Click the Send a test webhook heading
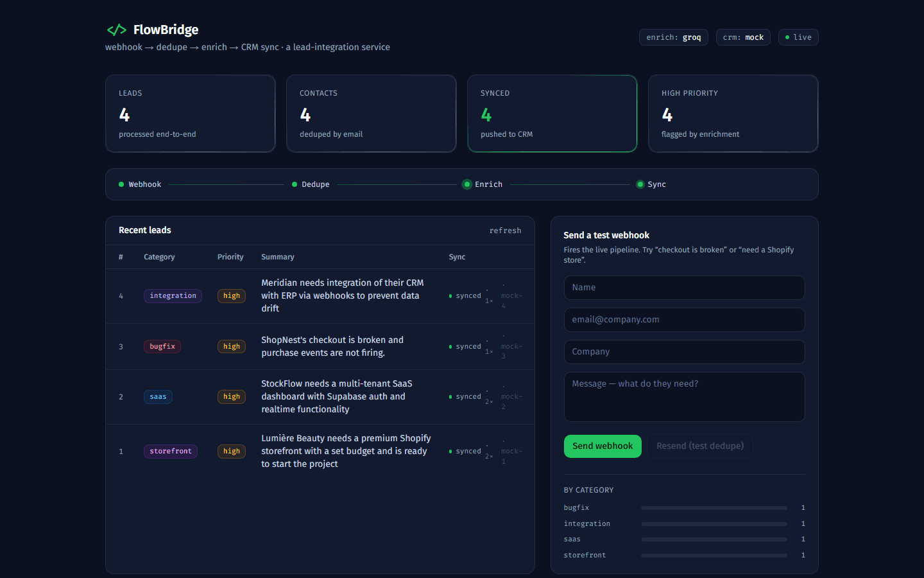Image resolution: width=924 pixels, height=578 pixels. tap(606, 235)
